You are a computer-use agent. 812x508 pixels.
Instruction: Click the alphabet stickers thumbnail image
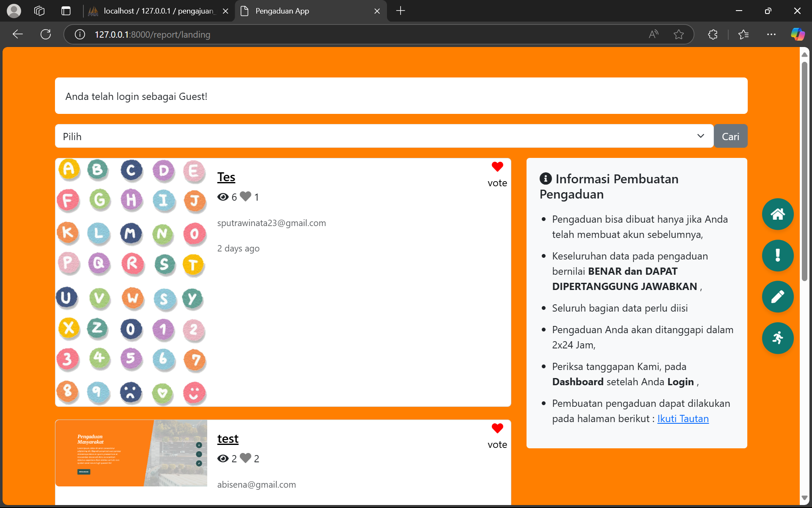click(131, 282)
